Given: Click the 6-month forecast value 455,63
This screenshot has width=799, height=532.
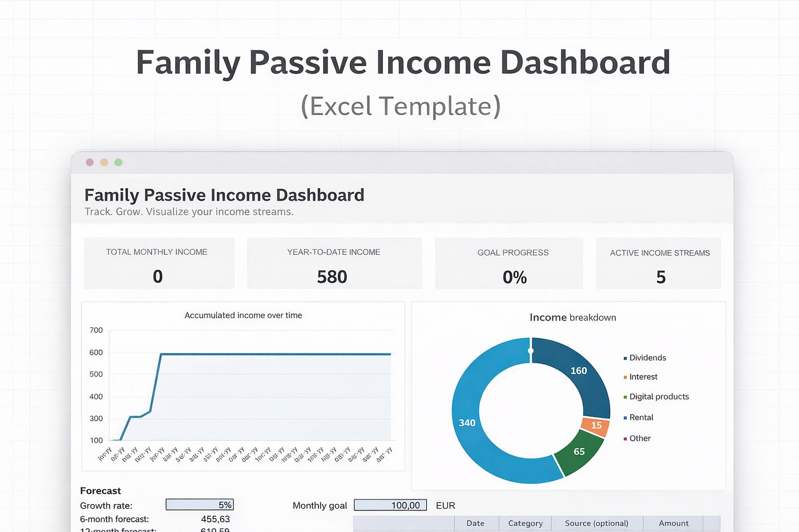Looking at the screenshot, I should [215, 519].
